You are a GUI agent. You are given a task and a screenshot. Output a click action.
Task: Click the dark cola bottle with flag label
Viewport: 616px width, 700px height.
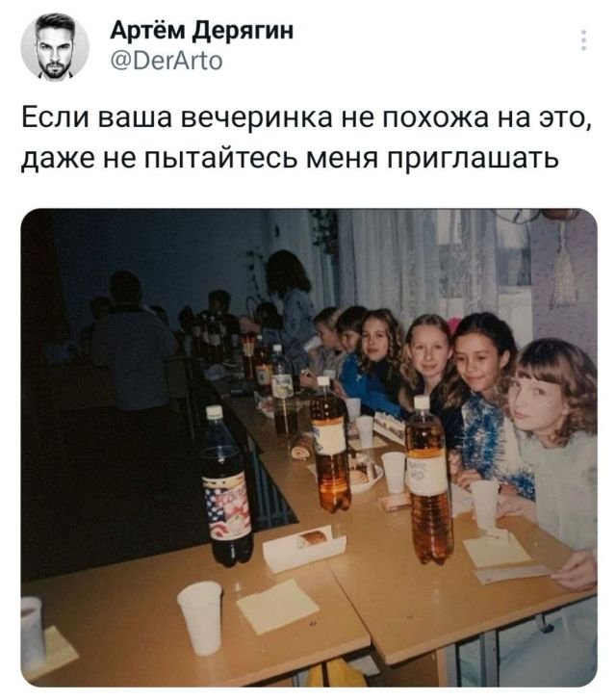click(226, 485)
